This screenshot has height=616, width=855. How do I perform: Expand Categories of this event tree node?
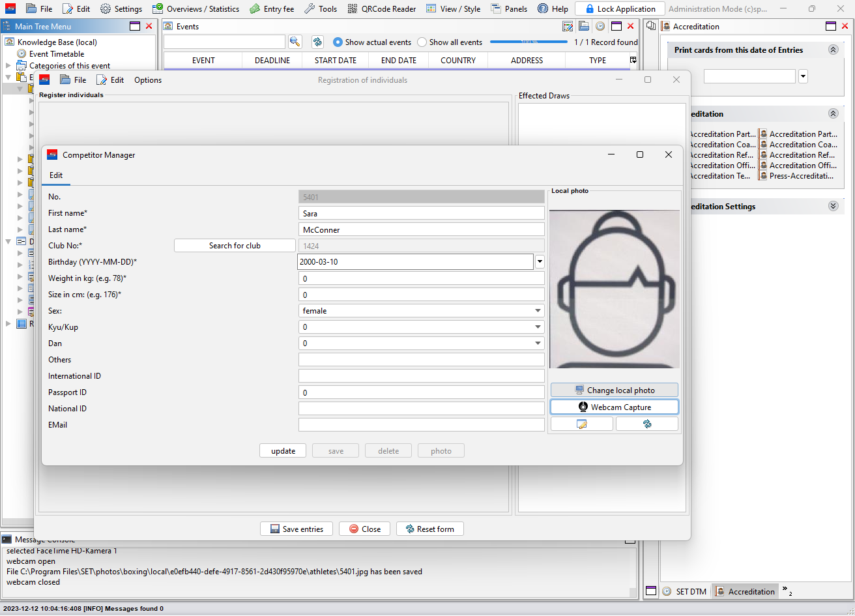[8, 66]
